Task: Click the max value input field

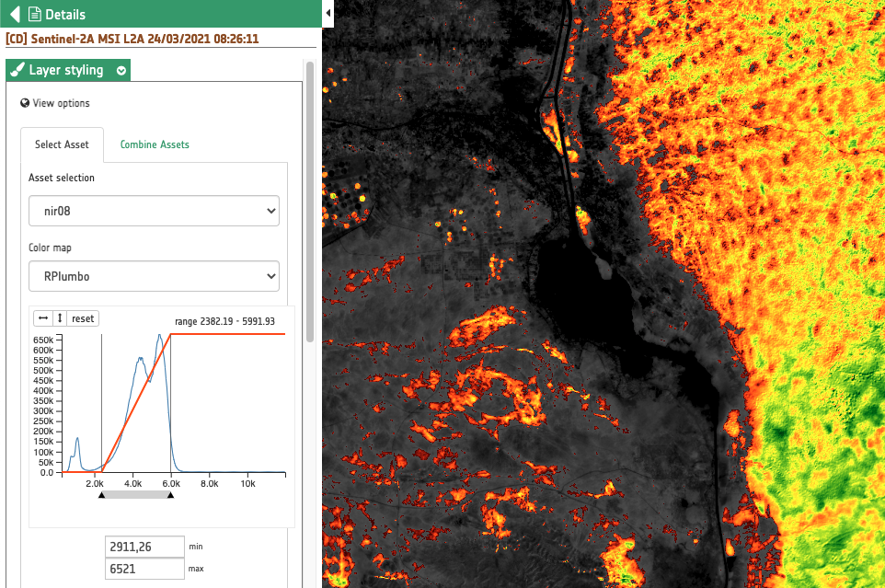Action: click(x=144, y=570)
